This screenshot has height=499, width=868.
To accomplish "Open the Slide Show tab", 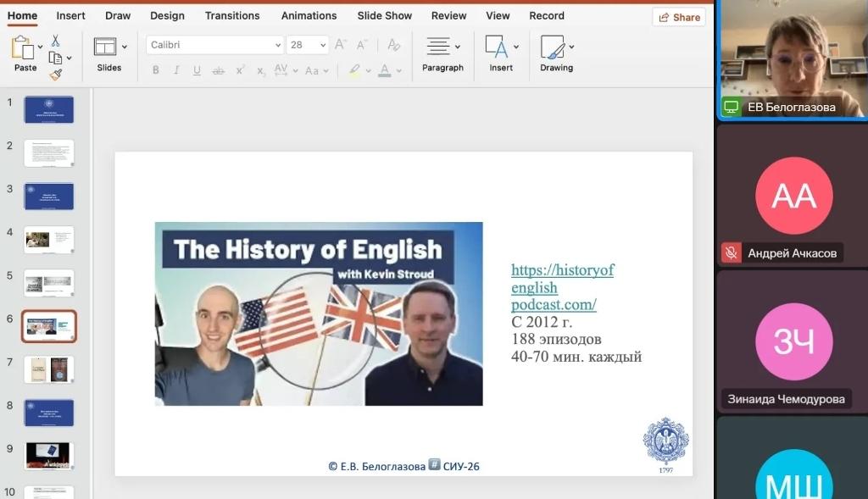I will 385,15.
